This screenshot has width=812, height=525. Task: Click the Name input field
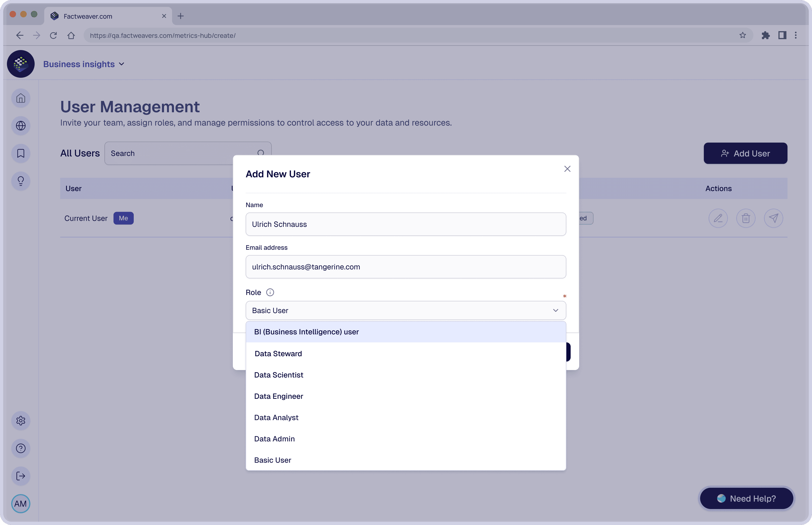coord(405,224)
